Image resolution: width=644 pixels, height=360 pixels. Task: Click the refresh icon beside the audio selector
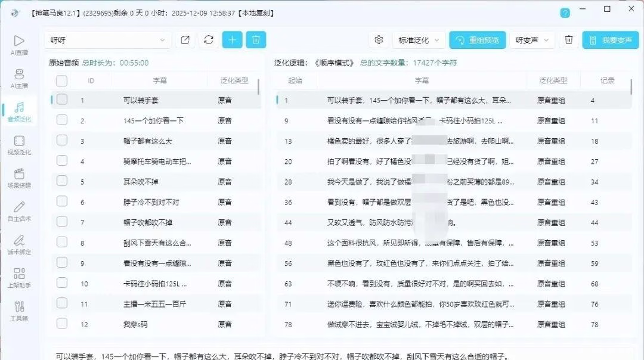208,40
